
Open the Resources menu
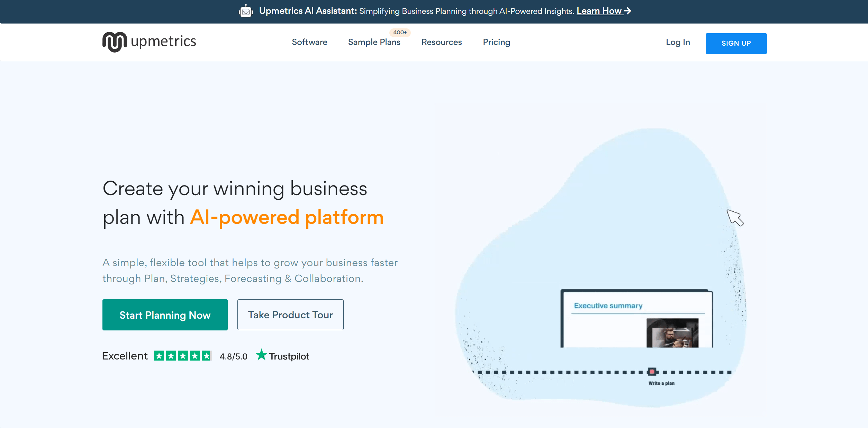tap(442, 42)
